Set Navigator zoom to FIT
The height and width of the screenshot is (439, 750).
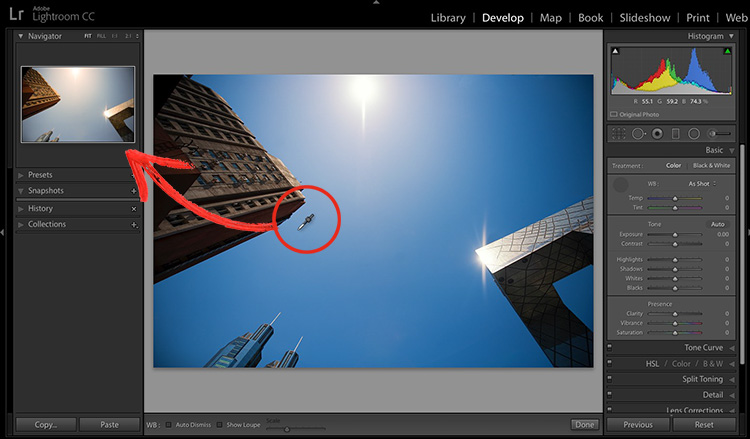pyautogui.click(x=88, y=36)
